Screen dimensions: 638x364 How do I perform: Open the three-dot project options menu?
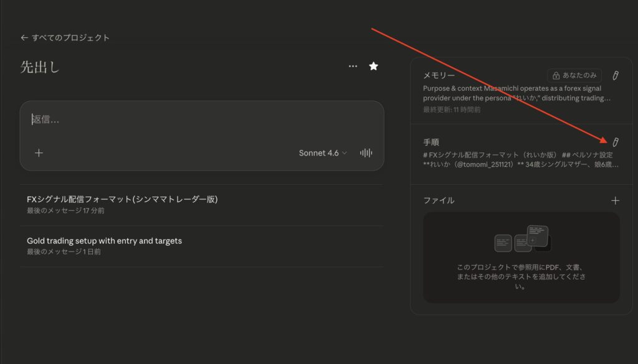[353, 66]
